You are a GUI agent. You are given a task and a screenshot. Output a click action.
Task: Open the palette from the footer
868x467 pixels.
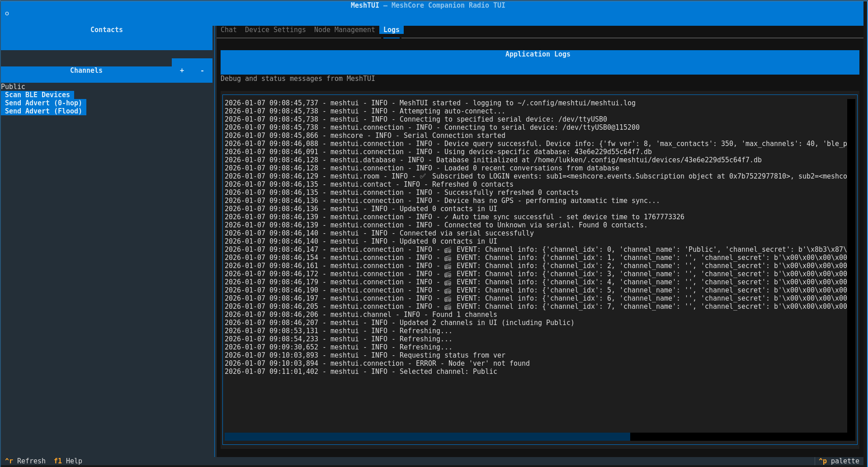click(x=839, y=461)
